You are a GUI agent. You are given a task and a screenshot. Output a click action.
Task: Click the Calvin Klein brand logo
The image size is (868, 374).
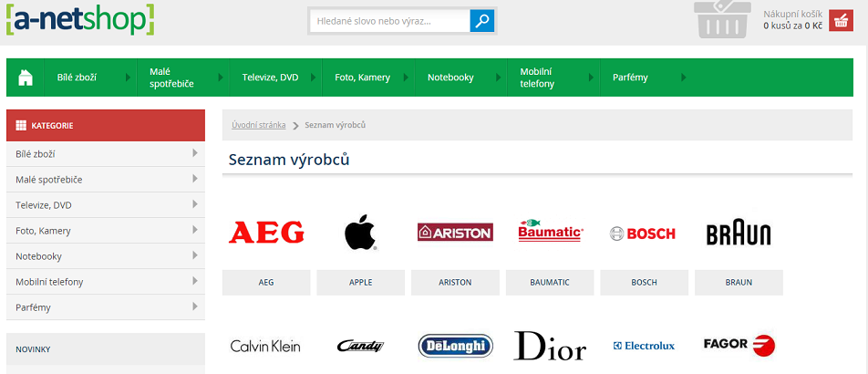click(x=265, y=347)
